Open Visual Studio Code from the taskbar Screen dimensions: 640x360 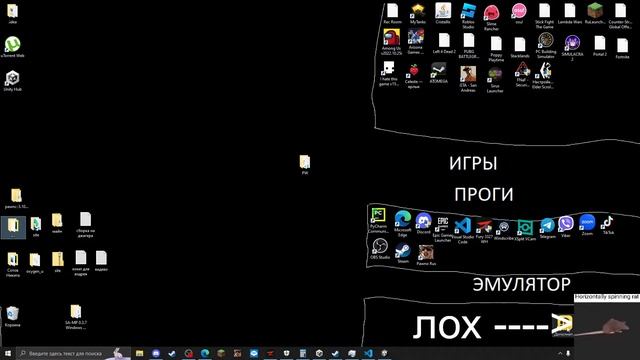pyautogui.click(x=368, y=353)
